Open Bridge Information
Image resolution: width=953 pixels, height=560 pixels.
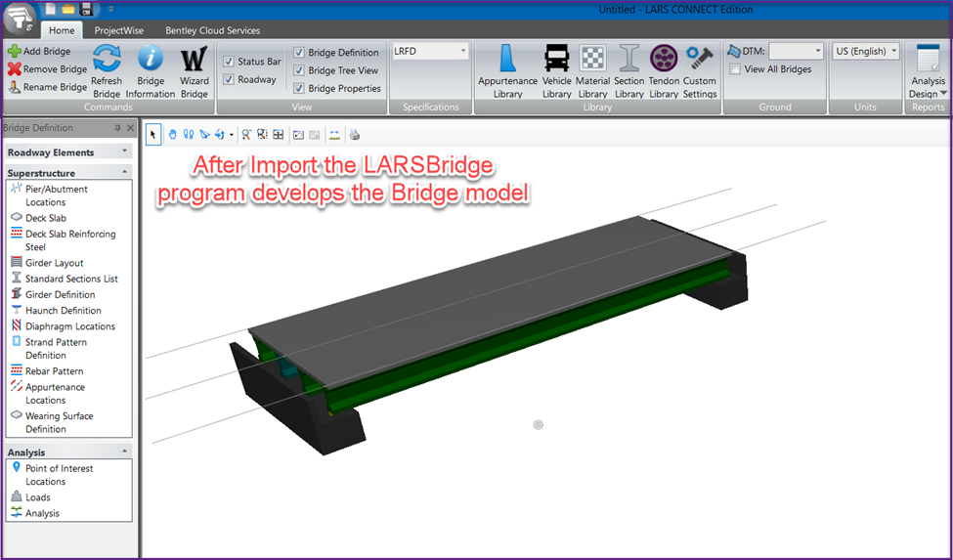151,71
